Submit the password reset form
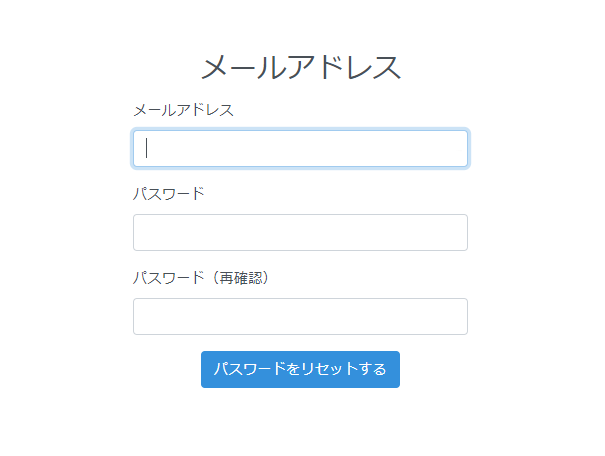The height and width of the screenshot is (456, 605). [x=300, y=369]
